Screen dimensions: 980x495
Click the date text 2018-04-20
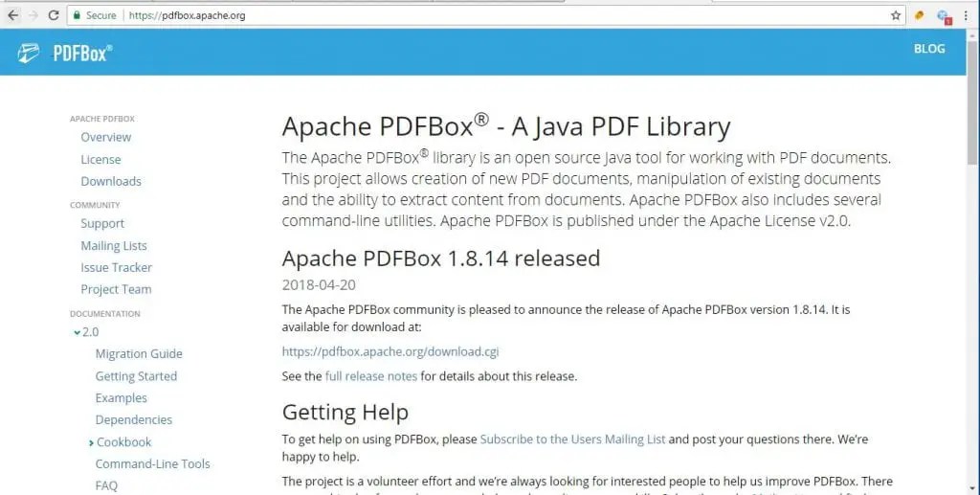(x=319, y=285)
